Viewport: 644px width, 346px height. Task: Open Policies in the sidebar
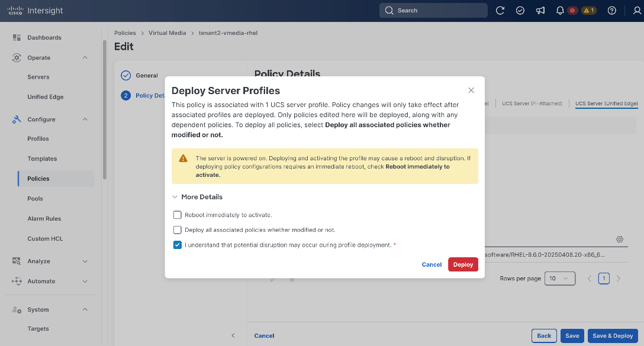[x=56, y=179]
